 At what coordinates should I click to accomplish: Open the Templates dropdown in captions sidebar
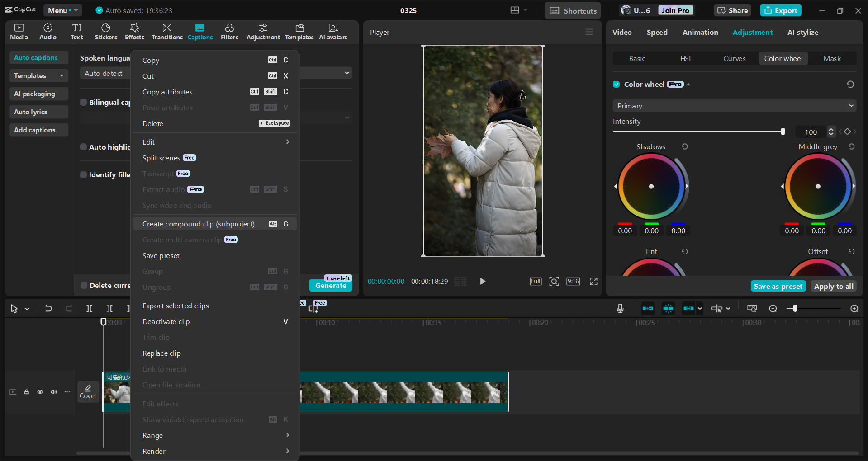[38, 75]
